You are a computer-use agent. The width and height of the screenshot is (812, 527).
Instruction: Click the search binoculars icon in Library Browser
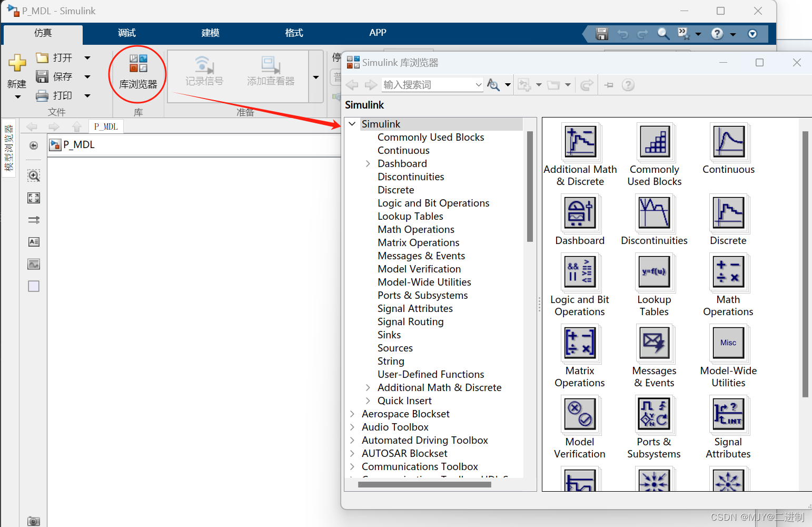(493, 85)
